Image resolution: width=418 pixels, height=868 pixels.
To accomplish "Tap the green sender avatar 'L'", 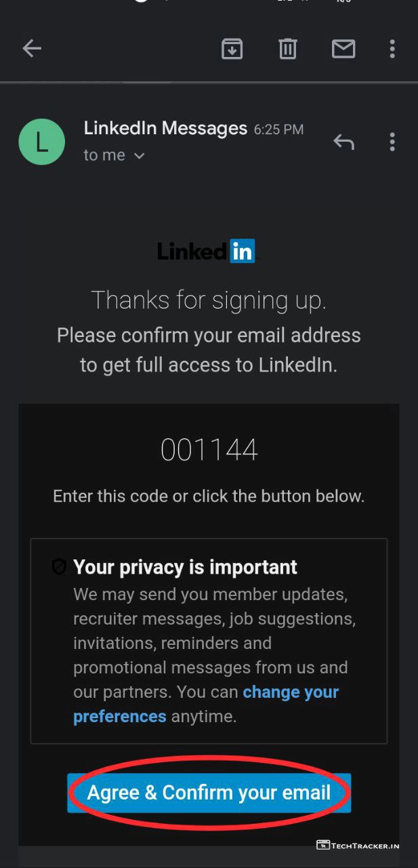I will (x=42, y=142).
